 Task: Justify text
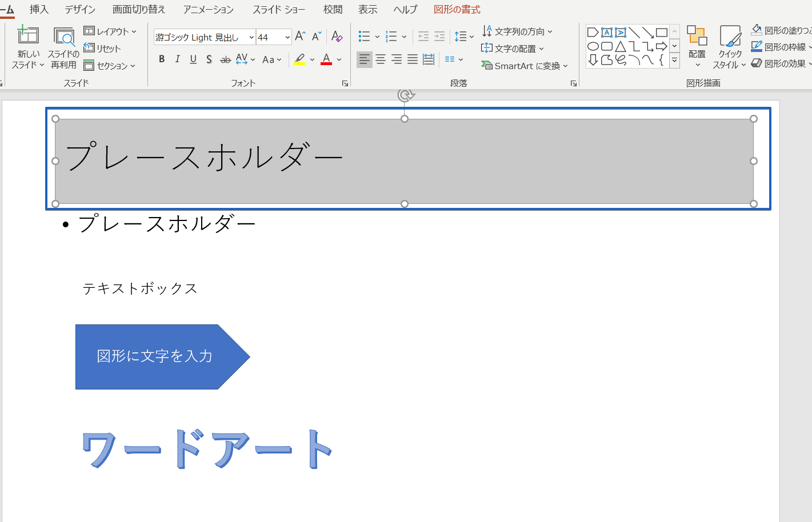(x=412, y=59)
